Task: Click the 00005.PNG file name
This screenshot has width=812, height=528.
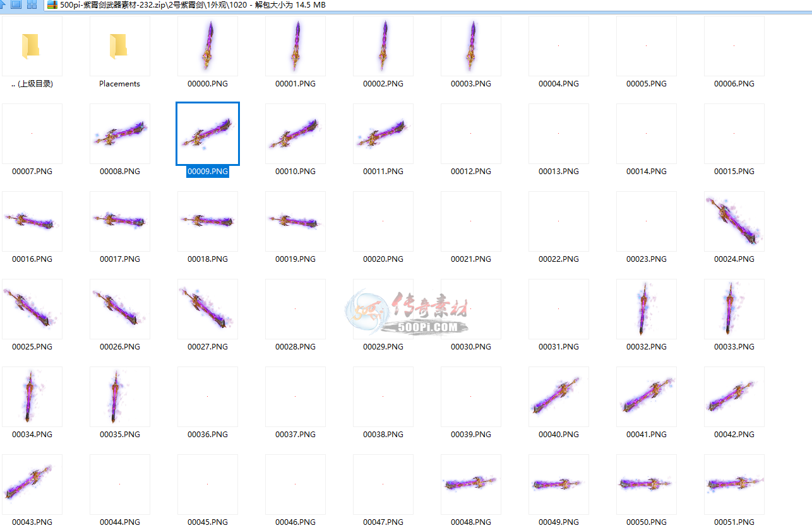Action: point(647,84)
